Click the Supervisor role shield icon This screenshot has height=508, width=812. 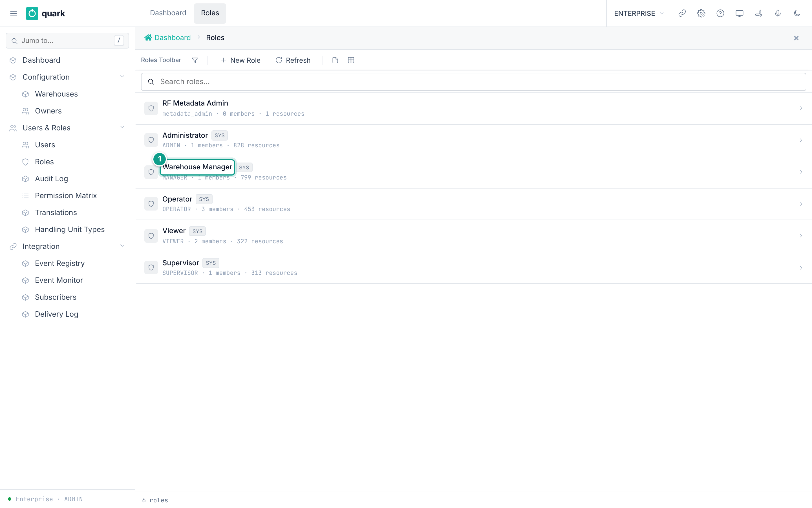151,268
